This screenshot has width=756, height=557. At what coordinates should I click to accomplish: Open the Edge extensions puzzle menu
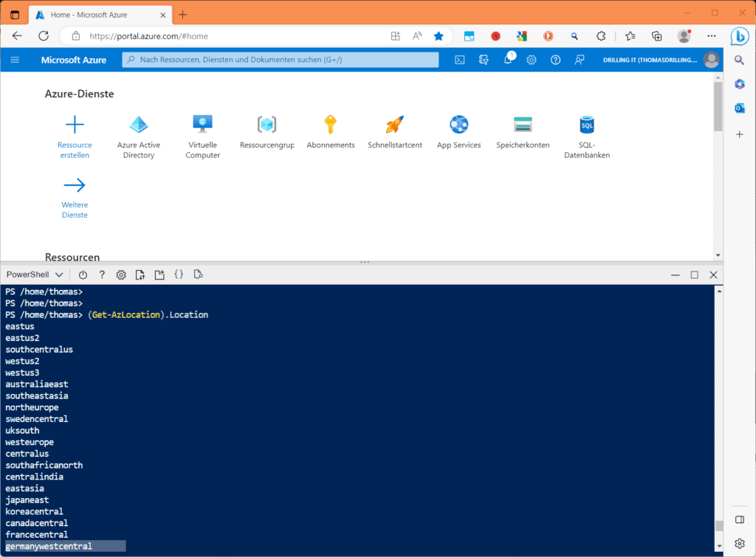tap(601, 36)
